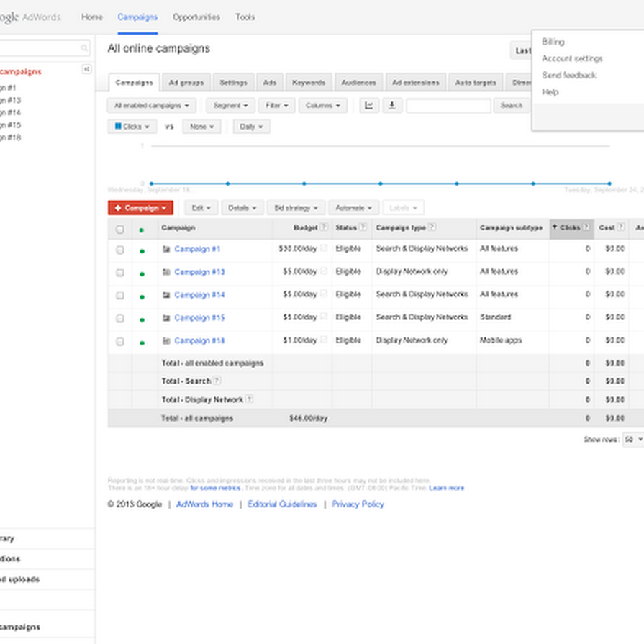
Task: Check the box for Campaign #15
Action: [120, 319]
